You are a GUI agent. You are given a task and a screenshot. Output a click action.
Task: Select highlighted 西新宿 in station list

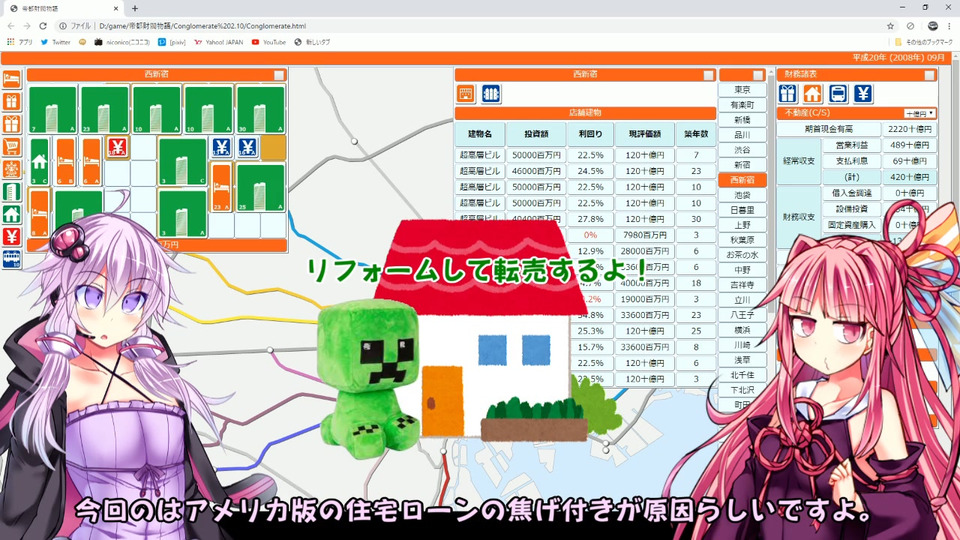[742, 180]
